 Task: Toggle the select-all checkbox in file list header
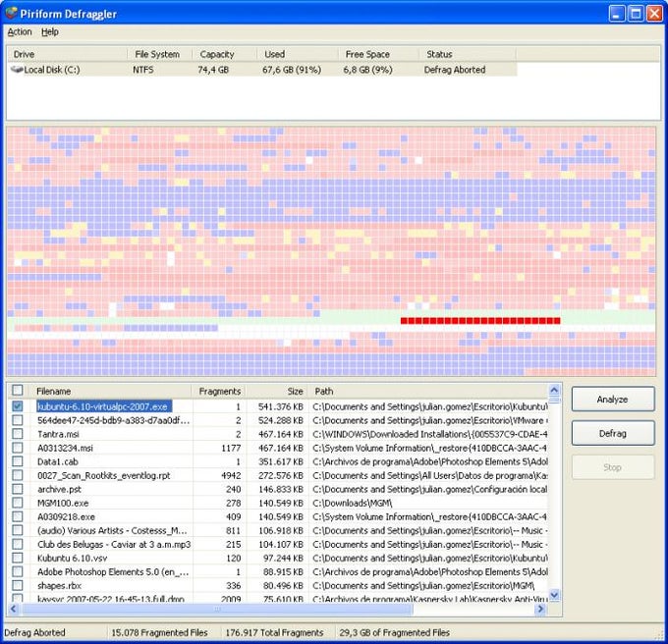coord(18,391)
